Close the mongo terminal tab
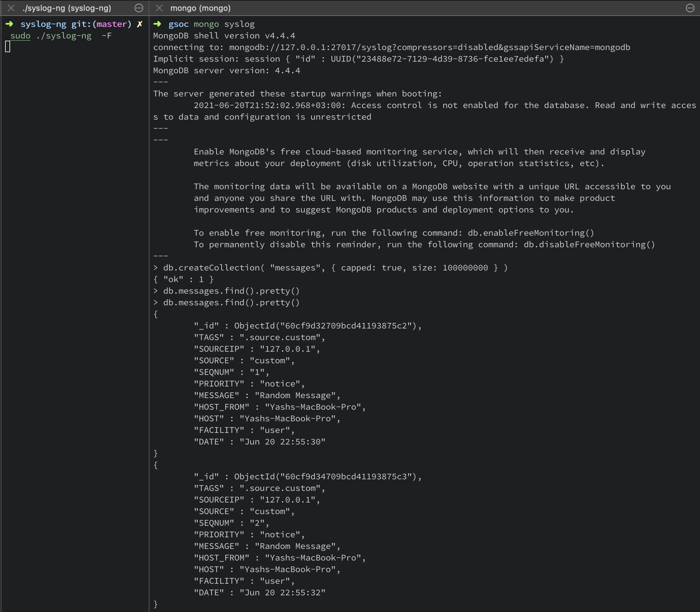The height and width of the screenshot is (612, 700). [x=159, y=8]
